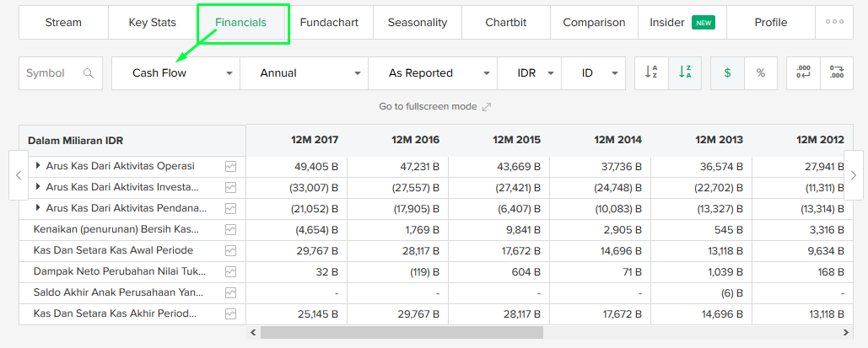This screenshot has width=868, height=348.
Task: Show values in currency dollar mode
Action: coord(727,73)
